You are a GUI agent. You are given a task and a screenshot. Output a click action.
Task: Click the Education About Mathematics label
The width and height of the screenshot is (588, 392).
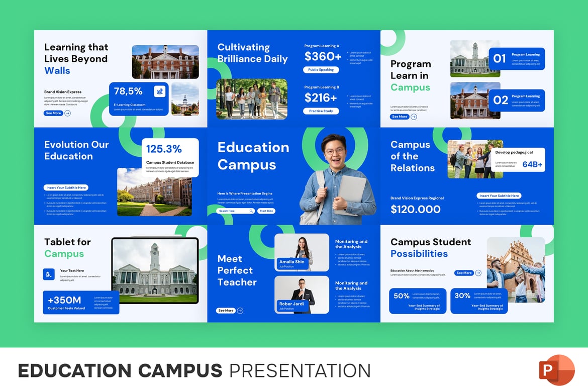click(x=412, y=270)
